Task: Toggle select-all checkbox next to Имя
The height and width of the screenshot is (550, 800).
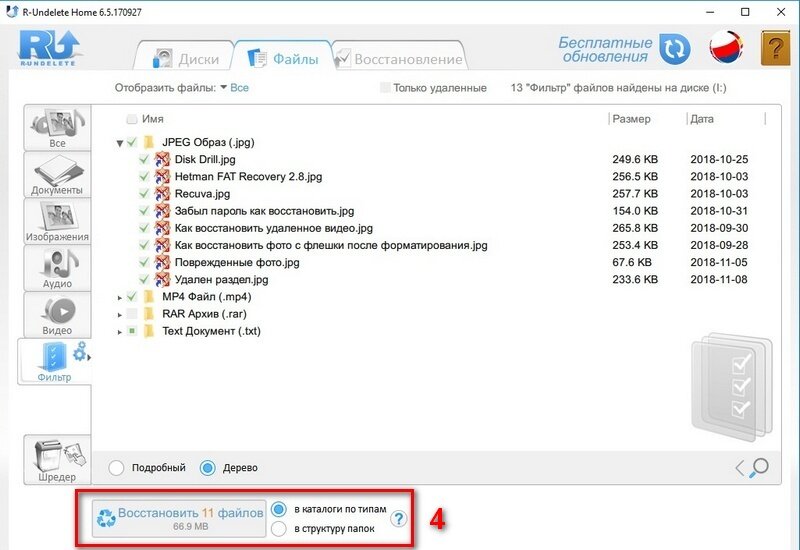Action: [132, 119]
